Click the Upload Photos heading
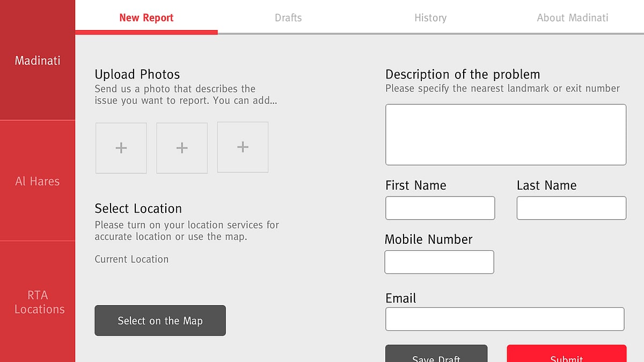 coord(137,74)
